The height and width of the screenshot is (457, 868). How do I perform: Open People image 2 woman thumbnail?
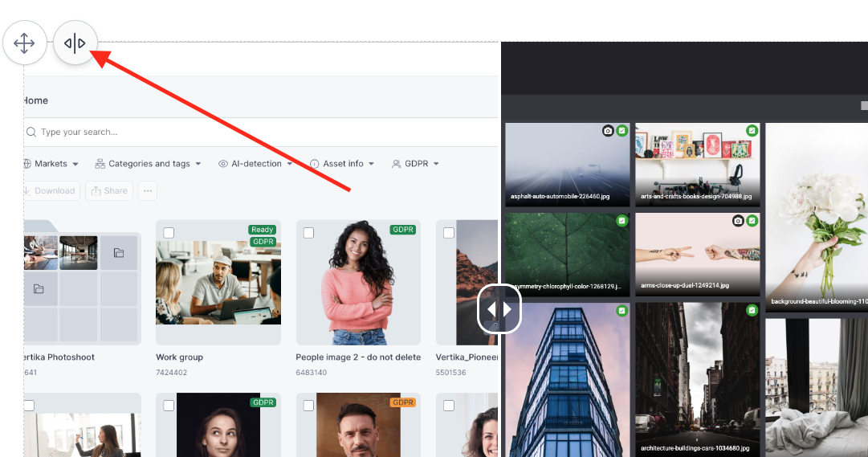tap(358, 283)
